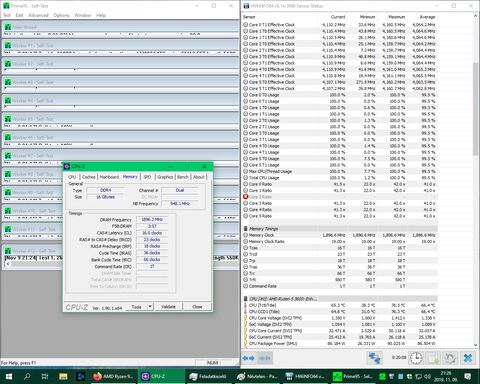The height and width of the screenshot is (384, 480).
Task: Select CPU Package Power row in HWiNFO
Action: (x=340, y=343)
